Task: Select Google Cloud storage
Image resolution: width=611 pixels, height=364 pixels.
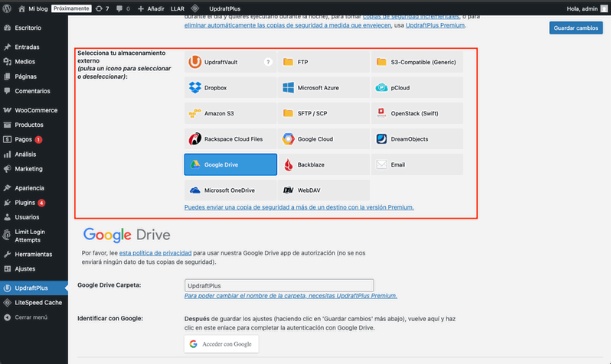Action: (x=323, y=139)
